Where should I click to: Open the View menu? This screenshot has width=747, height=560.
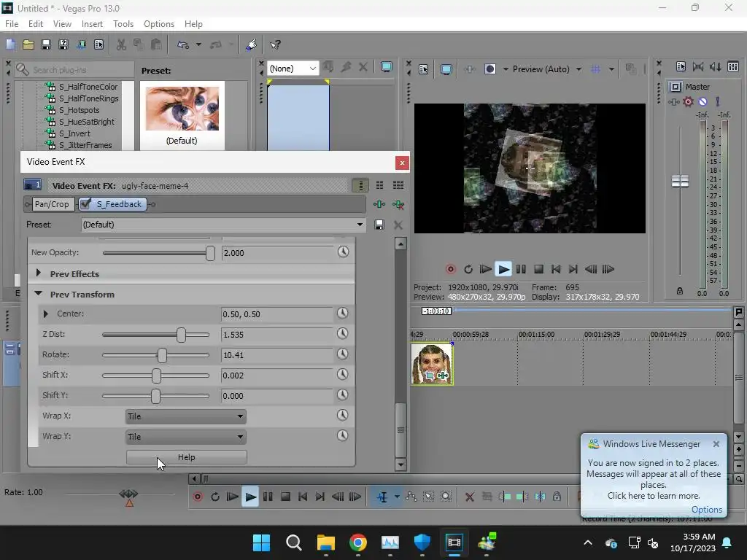pyautogui.click(x=62, y=24)
